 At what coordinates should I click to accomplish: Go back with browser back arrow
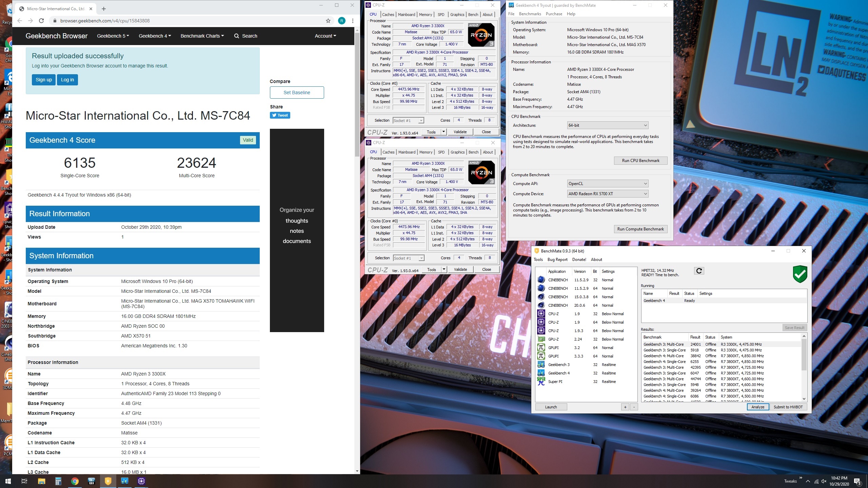[20, 21]
